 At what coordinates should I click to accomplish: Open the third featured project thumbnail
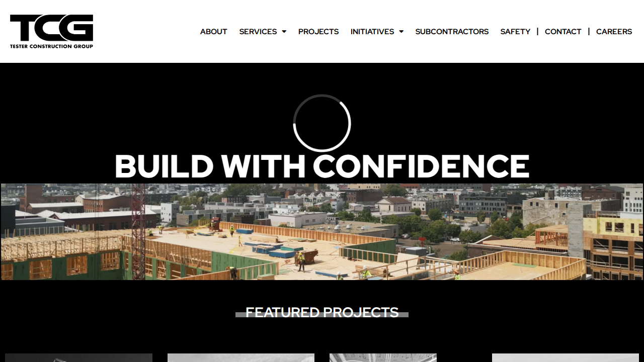tap(383, 357)
